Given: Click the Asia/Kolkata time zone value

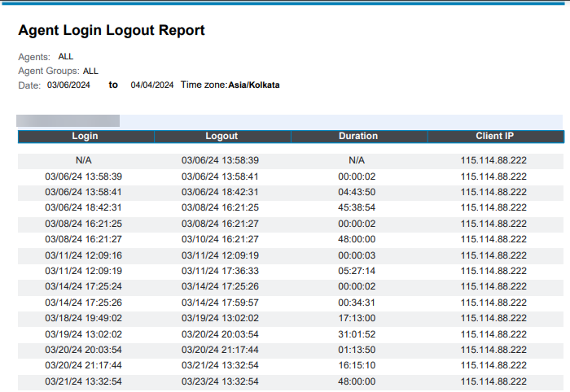Looking at the screenshot, I should pos(254,85).
